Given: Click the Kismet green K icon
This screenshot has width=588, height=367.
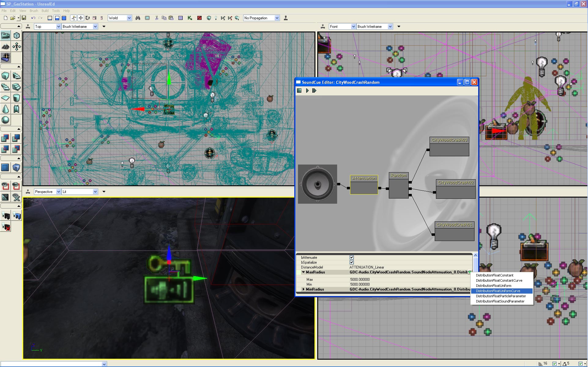Looking at the screenshot, I should [x=190, y=18].
